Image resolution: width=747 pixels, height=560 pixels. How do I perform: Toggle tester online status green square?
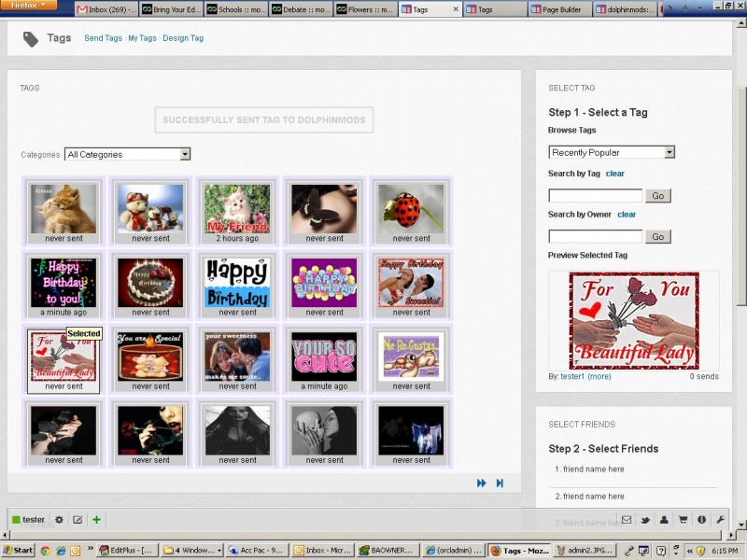(x=16, y=520)
